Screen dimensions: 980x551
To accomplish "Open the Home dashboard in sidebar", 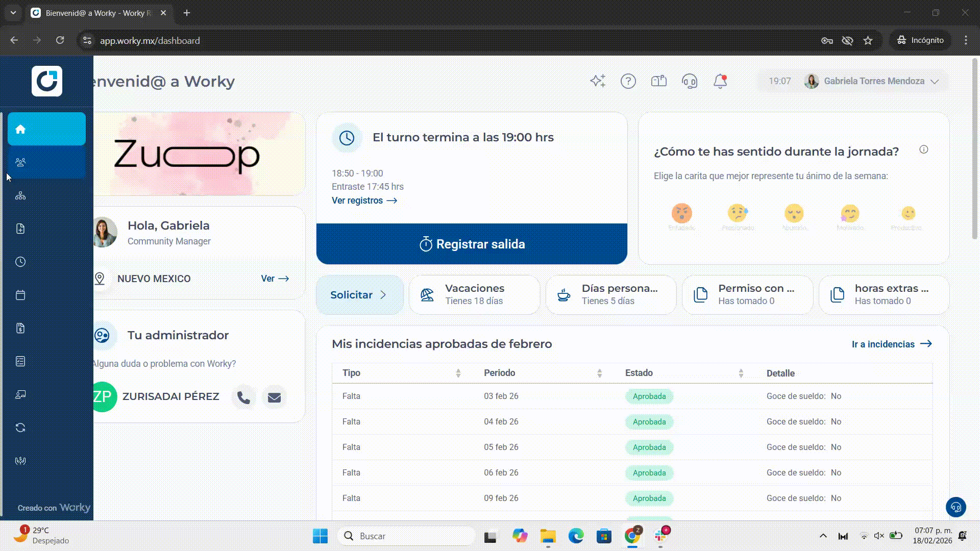I will (46, 129).
